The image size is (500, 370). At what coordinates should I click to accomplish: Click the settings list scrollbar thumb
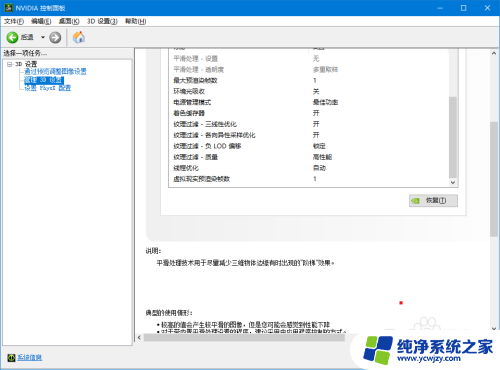click(453, 137)
